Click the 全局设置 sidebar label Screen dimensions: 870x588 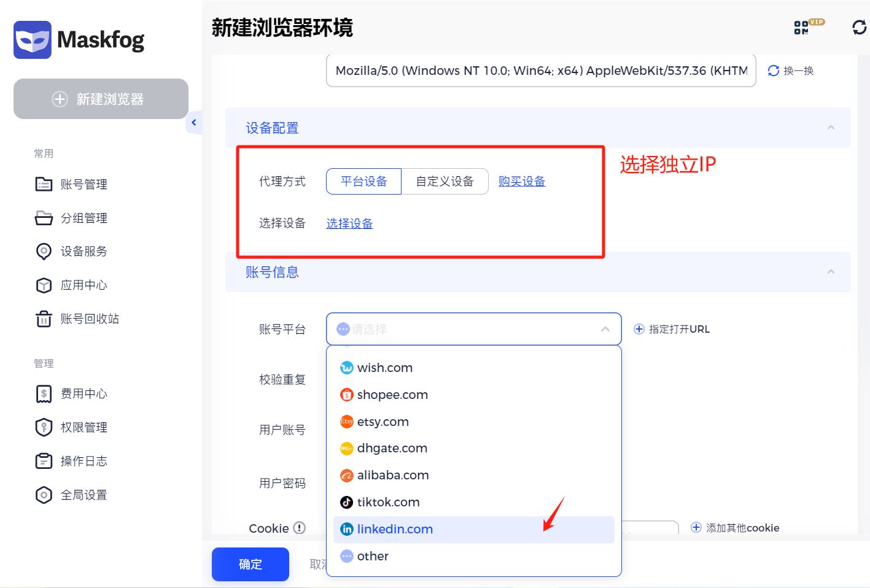click(84, 495)
